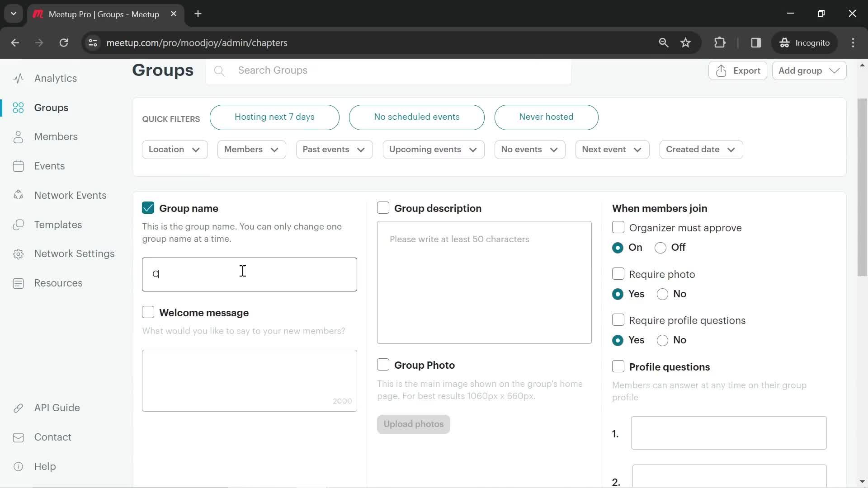This screenshot has height=488, width=868.
Task: Expand the Past events filter dropdown
Action: point(333,150)
